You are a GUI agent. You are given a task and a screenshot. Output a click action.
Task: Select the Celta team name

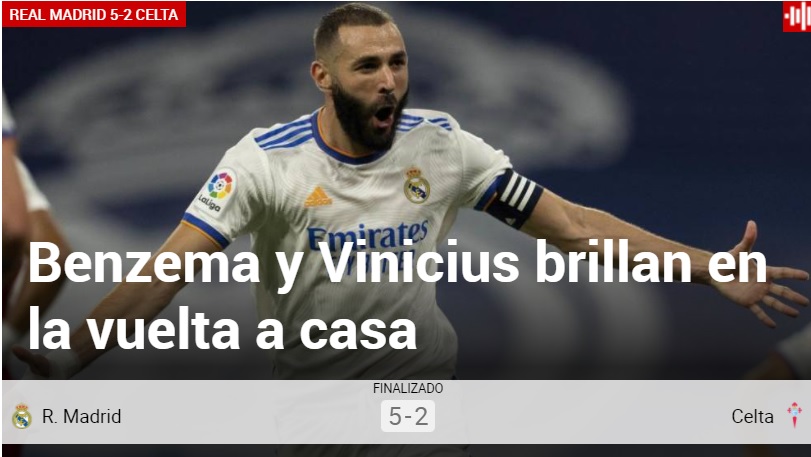753,416
